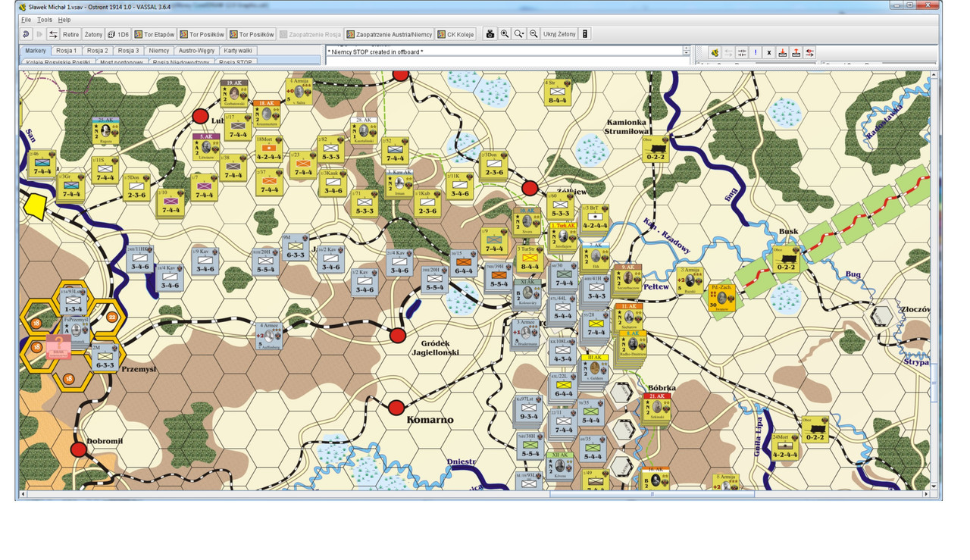
Task: Select the Rosja STOP sub-tab
Action: 234,61
